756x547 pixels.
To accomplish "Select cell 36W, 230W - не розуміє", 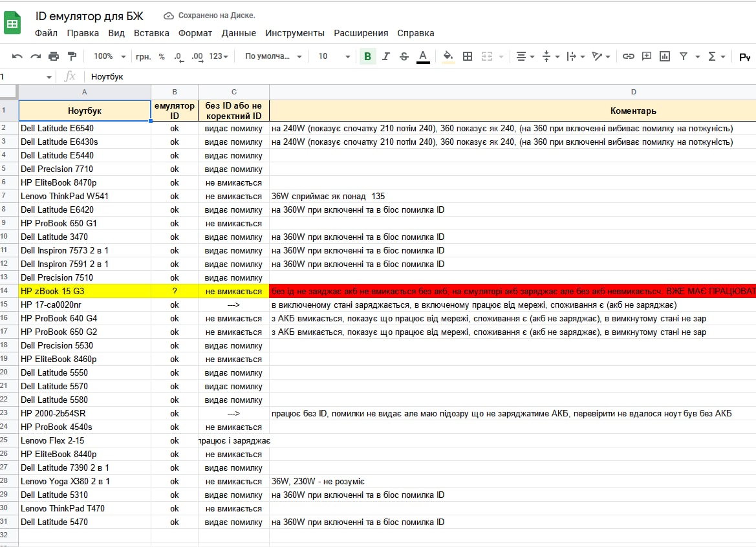I will (x=513, y=481).
